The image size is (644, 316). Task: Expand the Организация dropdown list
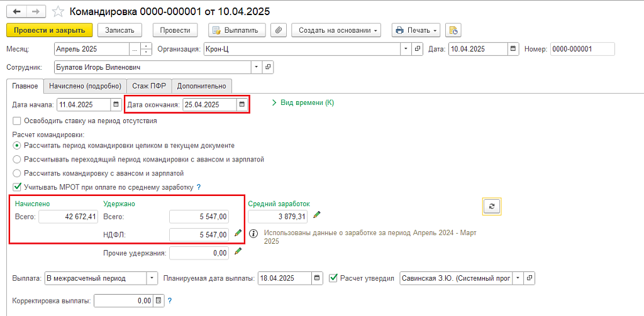tap(406, 49)
